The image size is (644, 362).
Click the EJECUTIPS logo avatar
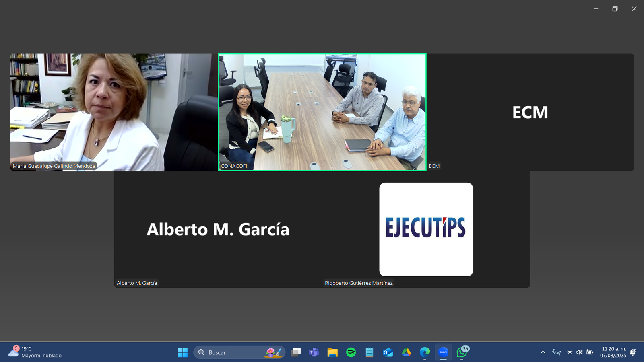point(426,229)
